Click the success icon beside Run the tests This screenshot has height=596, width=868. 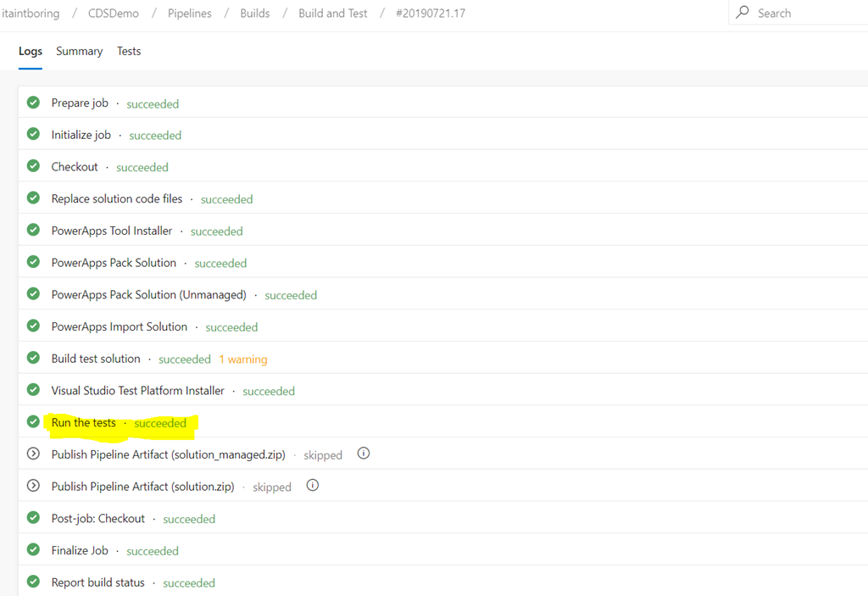(x=33, y=421)
